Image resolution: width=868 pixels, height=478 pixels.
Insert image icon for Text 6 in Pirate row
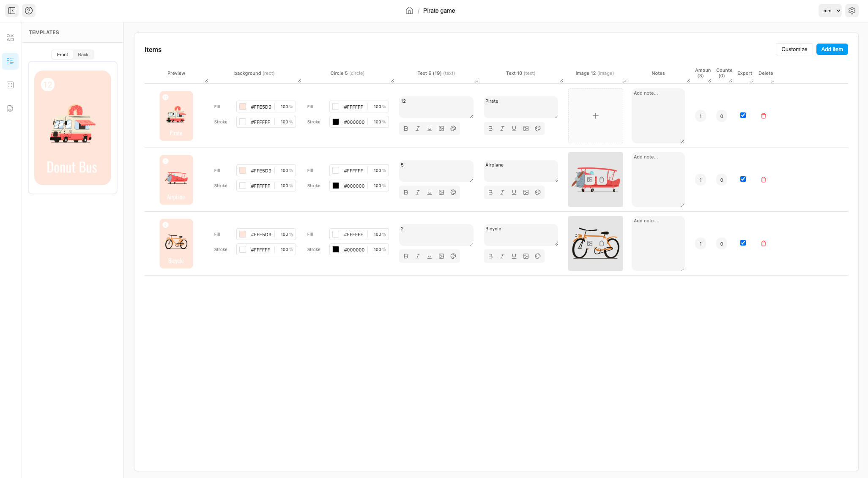click(441, 128)
